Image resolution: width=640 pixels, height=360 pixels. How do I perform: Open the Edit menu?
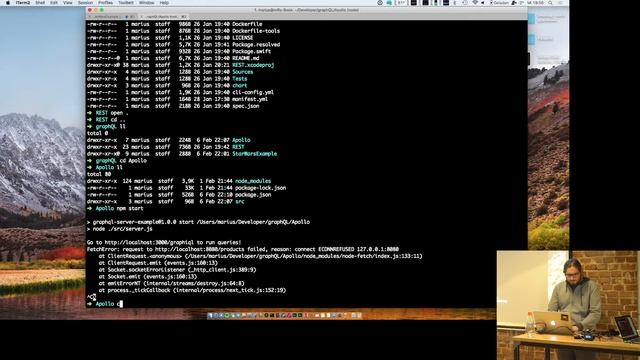54,2
